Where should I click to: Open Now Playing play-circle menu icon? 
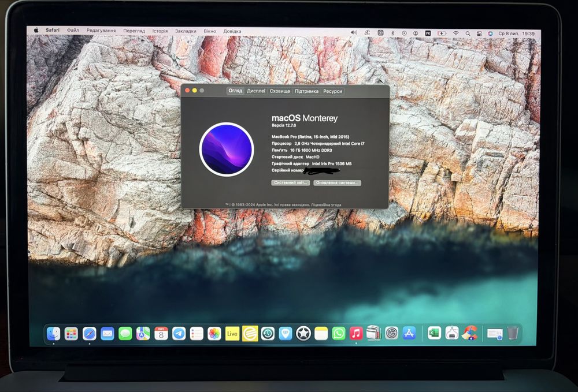click(x=404, y=33)
